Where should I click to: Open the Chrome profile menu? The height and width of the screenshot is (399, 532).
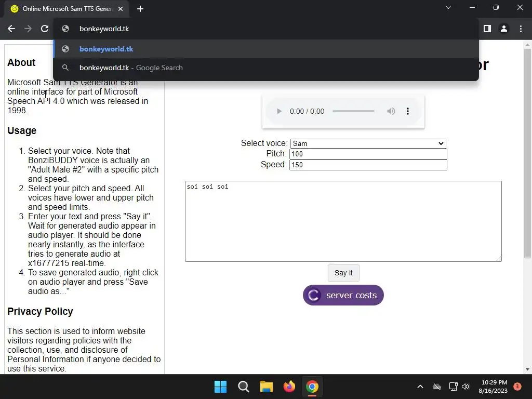click(504, 29)
